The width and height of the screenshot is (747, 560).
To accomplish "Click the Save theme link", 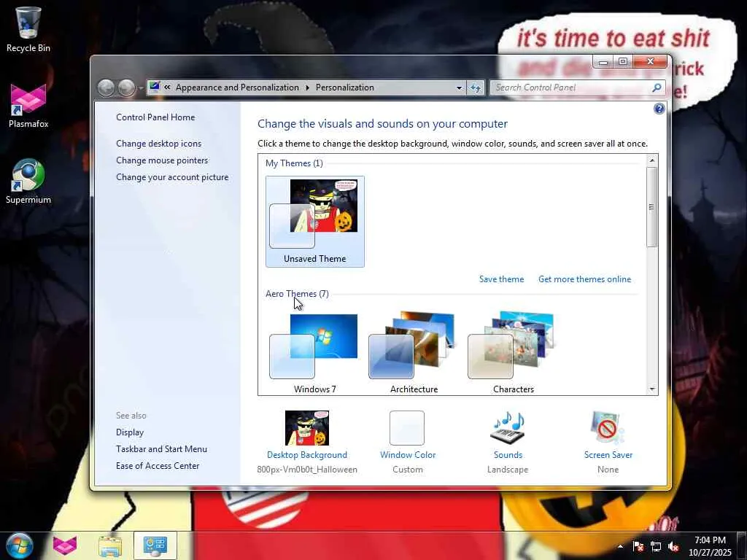I will point(501,279).
